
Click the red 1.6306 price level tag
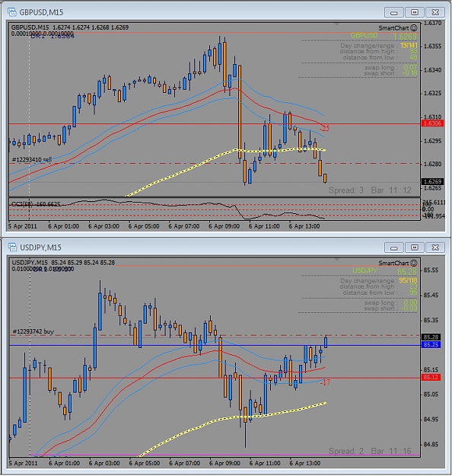point(432,123)
